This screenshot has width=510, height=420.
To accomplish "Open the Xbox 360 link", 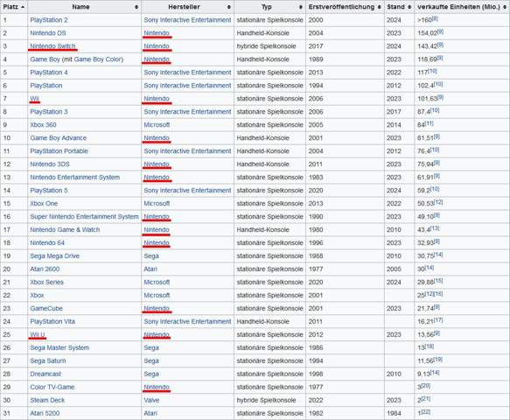I will click(43, 125).
